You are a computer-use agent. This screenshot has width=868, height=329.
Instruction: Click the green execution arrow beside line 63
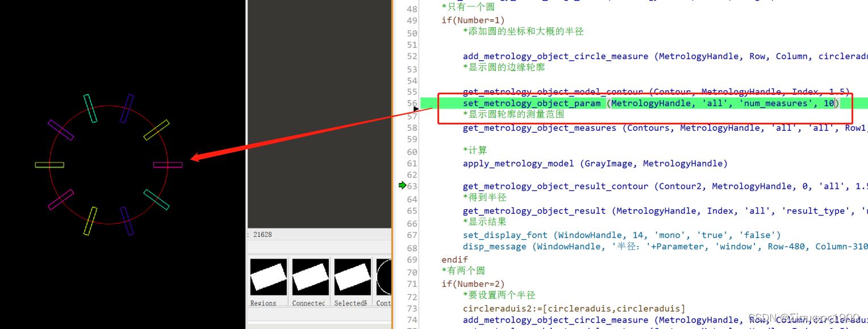tap(403, 185)
